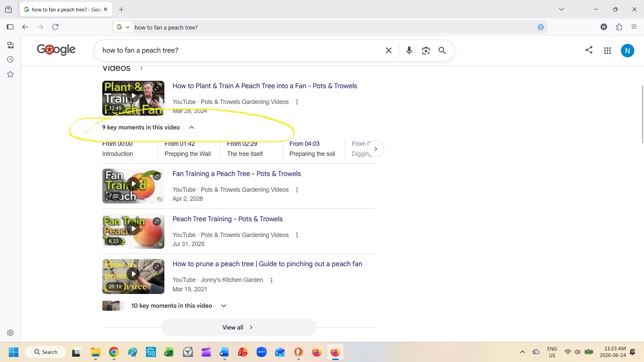Show hidden system tray icons

pyautogui.click(x=523, y=352)
